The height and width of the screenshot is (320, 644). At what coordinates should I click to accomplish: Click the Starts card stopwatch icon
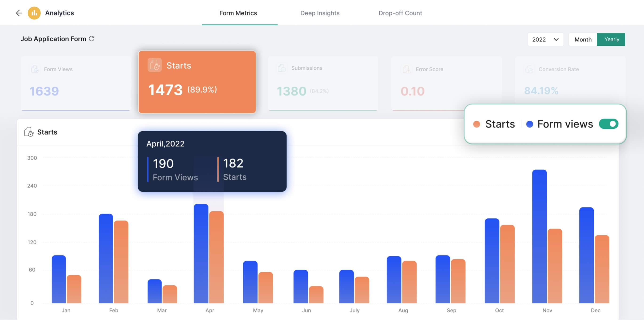tap(155, 65)
